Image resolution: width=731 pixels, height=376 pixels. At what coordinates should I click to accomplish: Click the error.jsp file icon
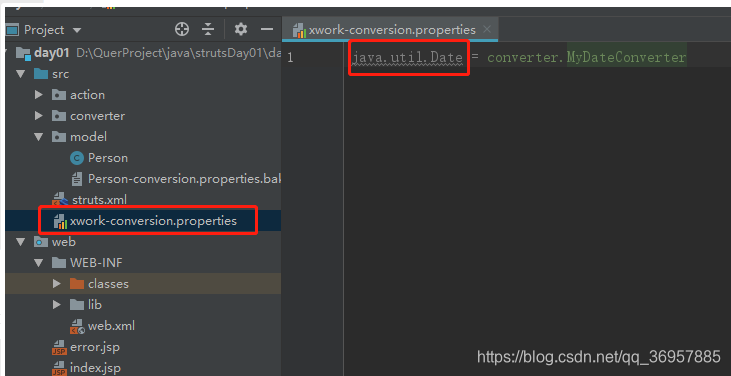point(59,348)
